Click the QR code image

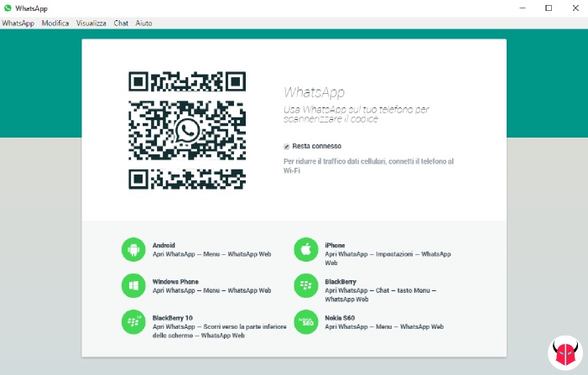click(187, 130)
